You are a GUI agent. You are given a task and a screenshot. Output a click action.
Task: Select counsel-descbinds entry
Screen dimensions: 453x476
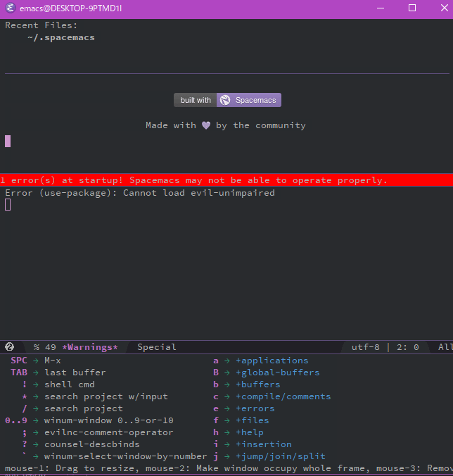click(81, 444)
